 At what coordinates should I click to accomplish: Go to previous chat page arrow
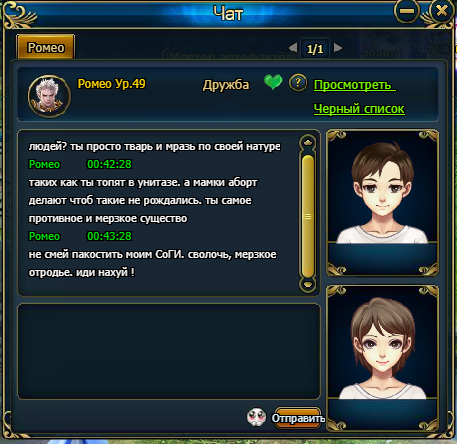coord(293,48)
